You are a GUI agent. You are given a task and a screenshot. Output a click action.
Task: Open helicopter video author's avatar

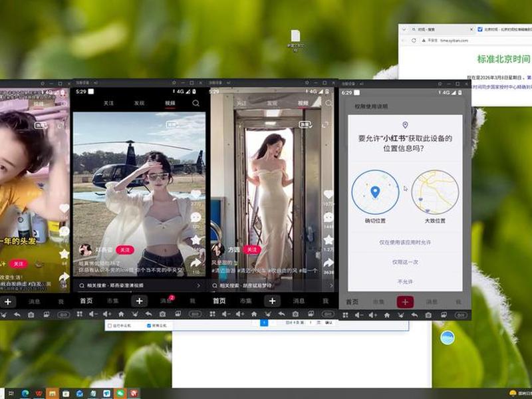click(85, 250)
